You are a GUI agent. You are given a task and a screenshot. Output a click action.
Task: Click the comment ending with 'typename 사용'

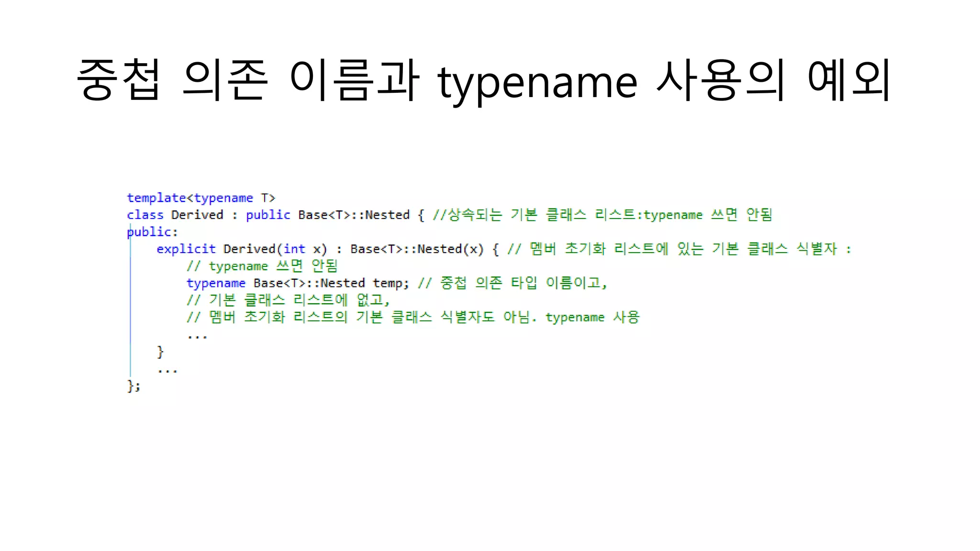(413, 317)
